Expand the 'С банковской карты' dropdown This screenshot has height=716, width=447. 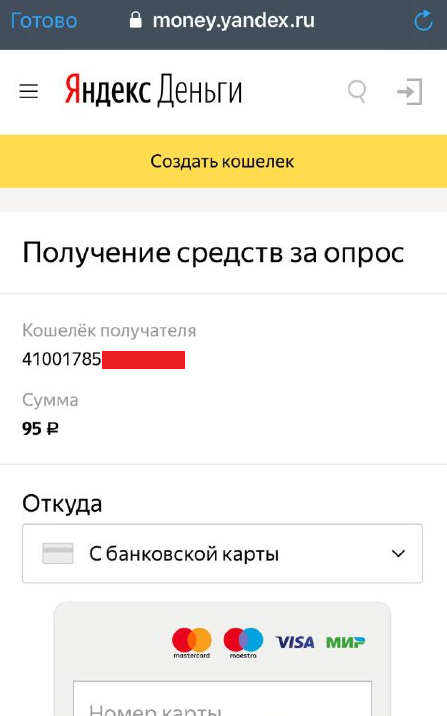tap(222, 553)
